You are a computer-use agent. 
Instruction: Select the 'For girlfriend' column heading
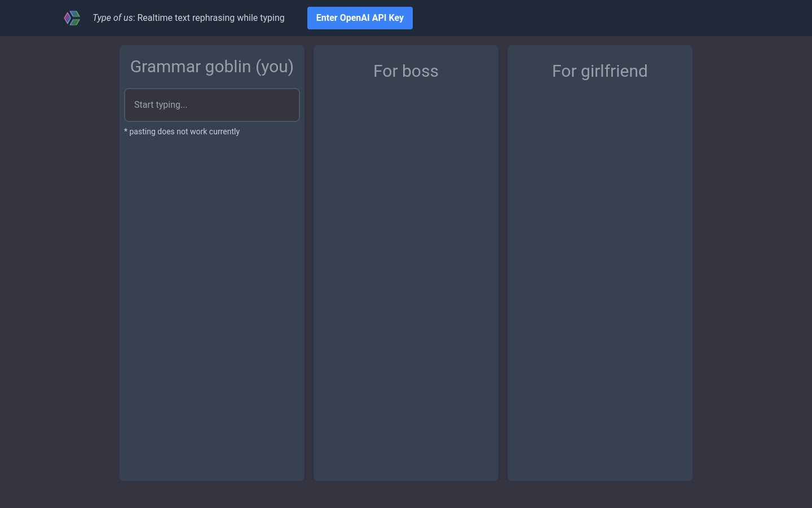(x=600, y=71)
